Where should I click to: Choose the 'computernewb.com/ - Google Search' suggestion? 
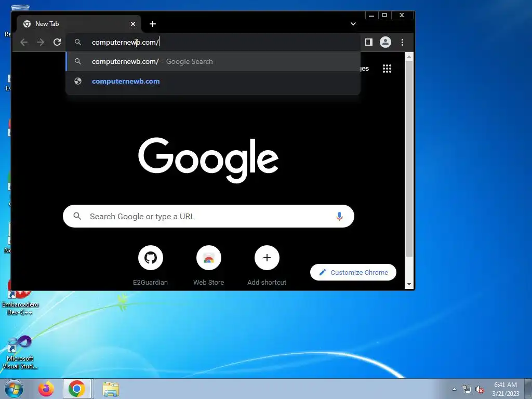213,61
